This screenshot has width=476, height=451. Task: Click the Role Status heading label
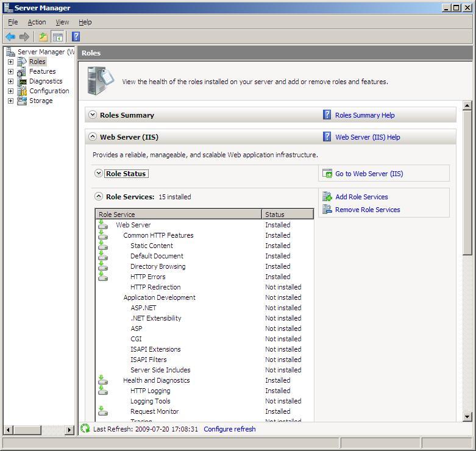[126, 174]
